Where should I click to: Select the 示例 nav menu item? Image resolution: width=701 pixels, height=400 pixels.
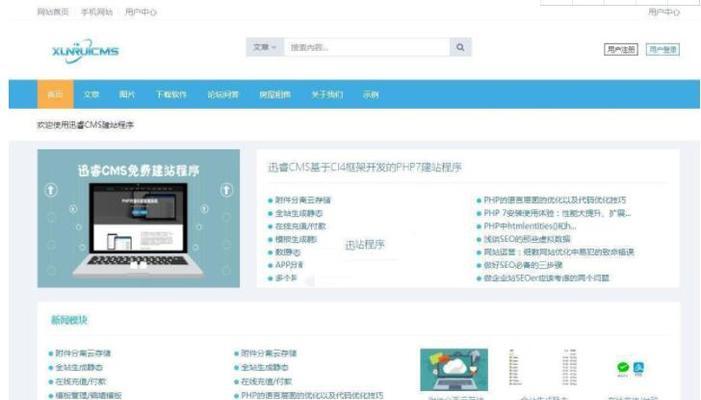371,94
